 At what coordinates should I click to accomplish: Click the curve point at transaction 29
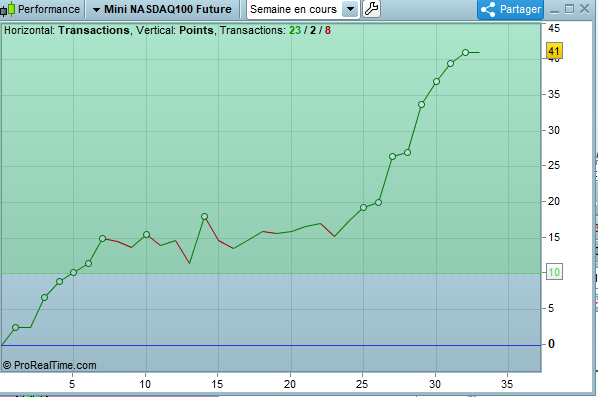coord(421,104)
